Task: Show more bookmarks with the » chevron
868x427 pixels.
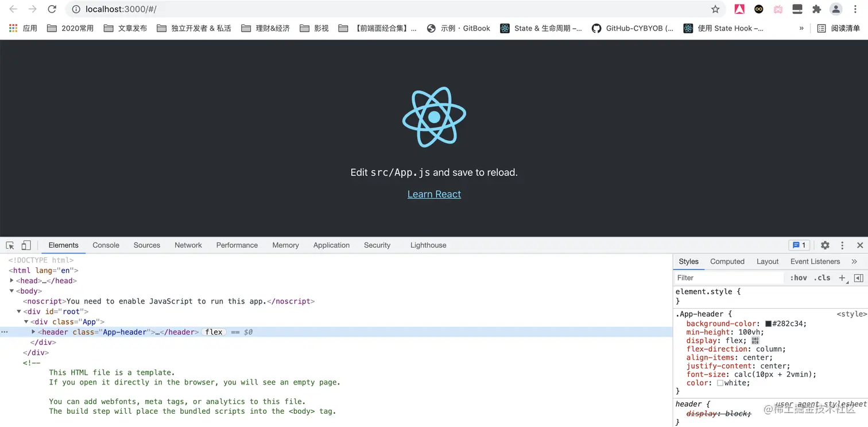Action: coord(801,28)
